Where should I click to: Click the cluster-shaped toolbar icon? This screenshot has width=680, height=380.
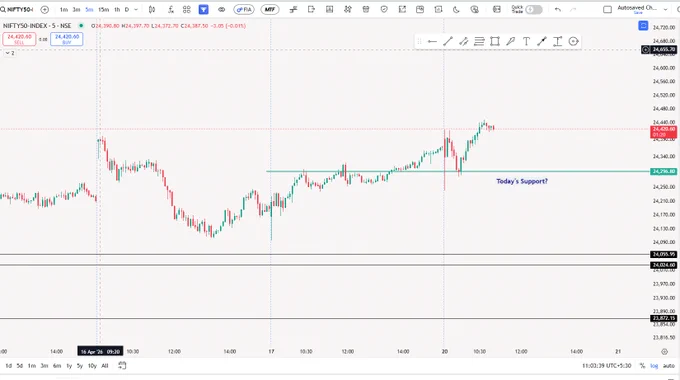click(348, 10)
